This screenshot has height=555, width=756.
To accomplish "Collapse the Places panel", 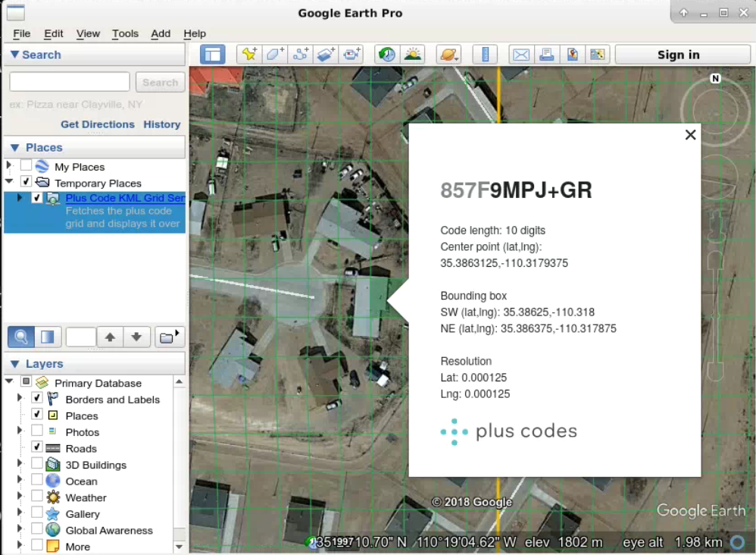I will coord(15,147).
